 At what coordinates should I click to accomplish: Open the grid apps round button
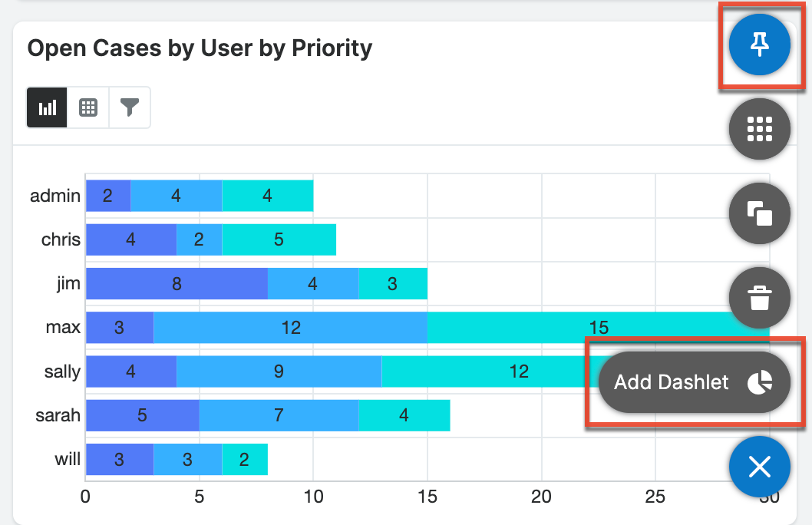coord(759,130)
